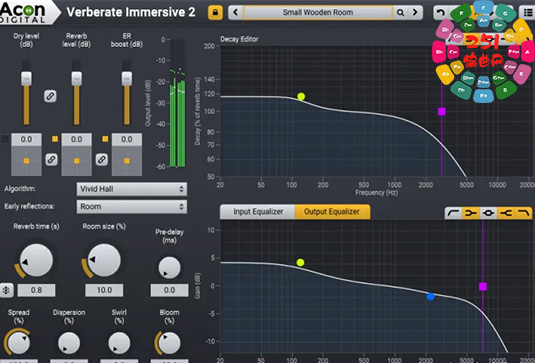Go to the previous preset arrow
This screenshot has width=535, height=363.
[x=235, y=13]
